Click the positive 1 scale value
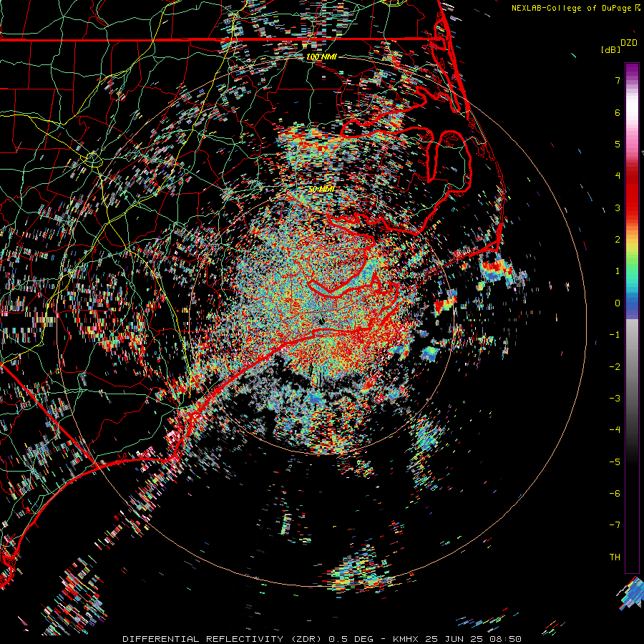Image resolution: width=644 pixels, height=644 pixels. coord(618,271)
